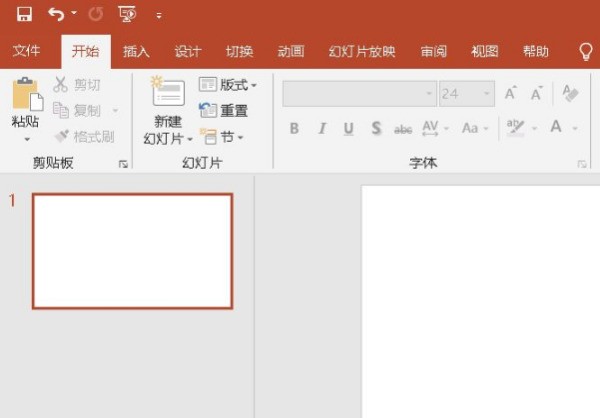The width and height of the screenshot is (600, 418).
Task: Click the 重置 reset button
Action: pyautogui.click(x=223, y=111)
